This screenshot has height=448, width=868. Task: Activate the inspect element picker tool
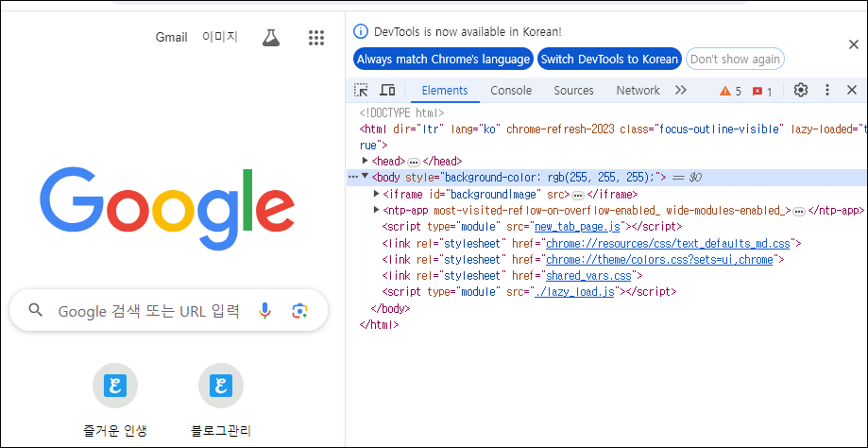tap(361, 91)
